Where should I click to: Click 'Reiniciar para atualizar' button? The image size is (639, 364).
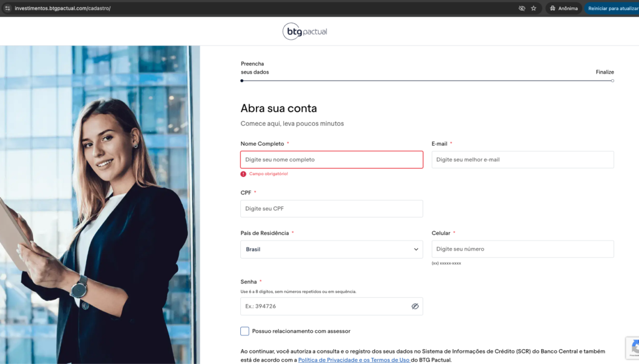pos(612,8)
